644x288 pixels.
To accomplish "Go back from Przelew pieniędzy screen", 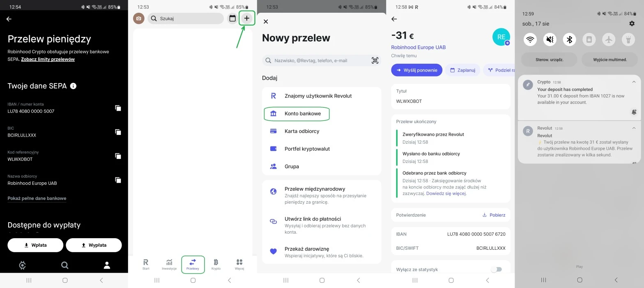I will pos(9,19).
